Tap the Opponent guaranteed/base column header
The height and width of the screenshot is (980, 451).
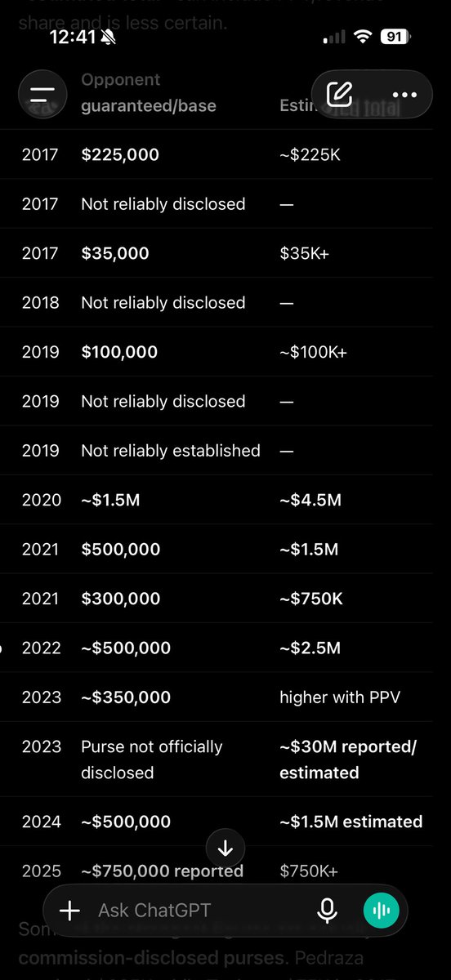click(x=149, y=93)
